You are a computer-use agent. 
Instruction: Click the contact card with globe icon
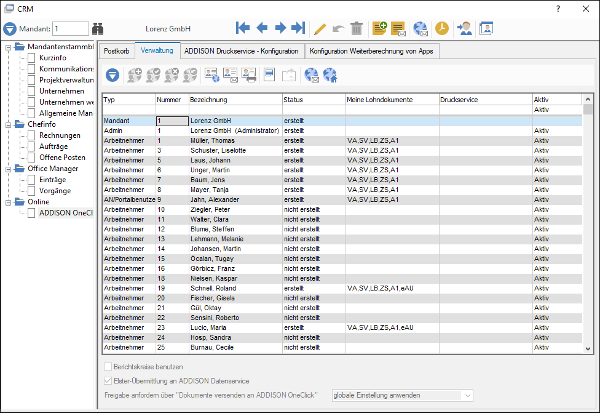point(212,75)
